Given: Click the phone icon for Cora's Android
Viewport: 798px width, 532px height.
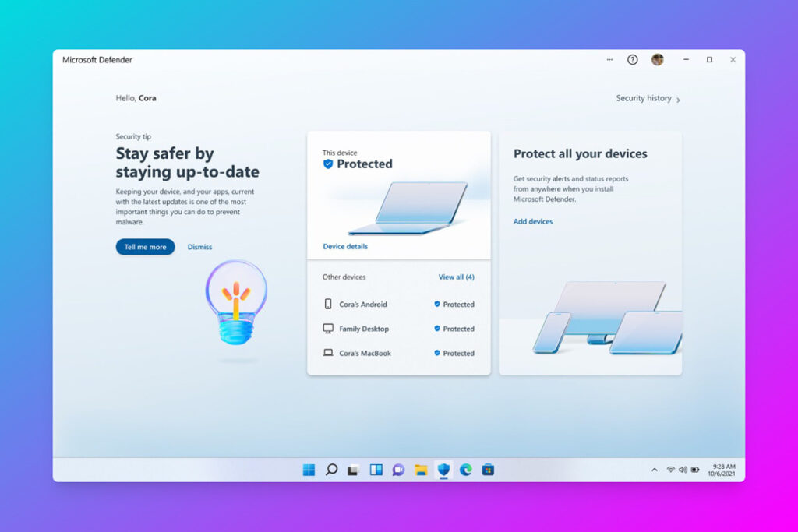Looking at the screenshot, I should 328,304.
